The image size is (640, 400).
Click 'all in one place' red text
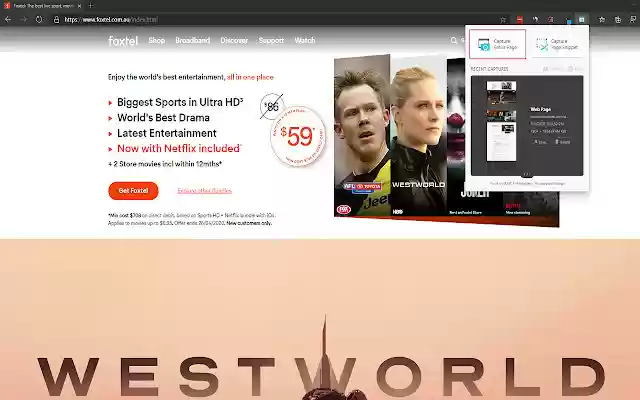point(250,77)
